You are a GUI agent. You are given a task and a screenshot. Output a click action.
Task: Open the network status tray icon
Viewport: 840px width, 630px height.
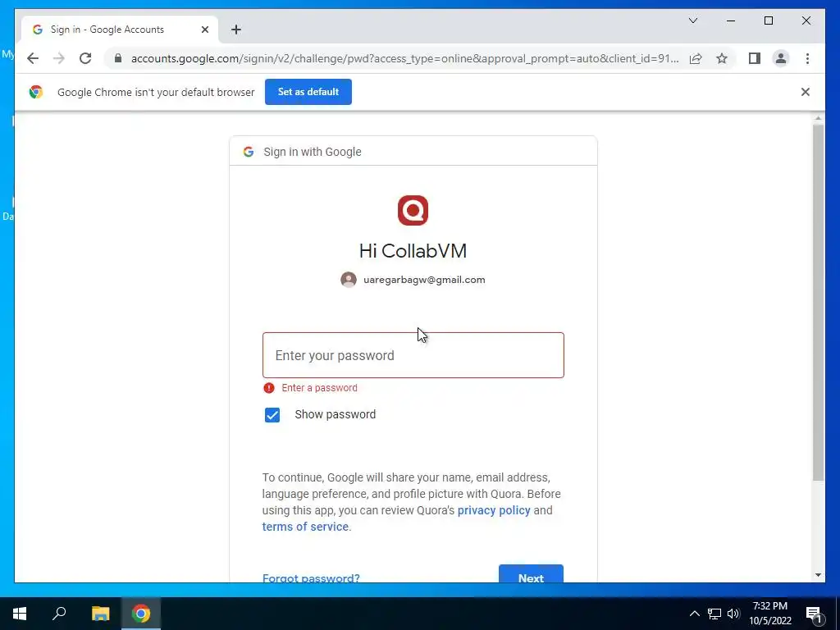(714, 614)
